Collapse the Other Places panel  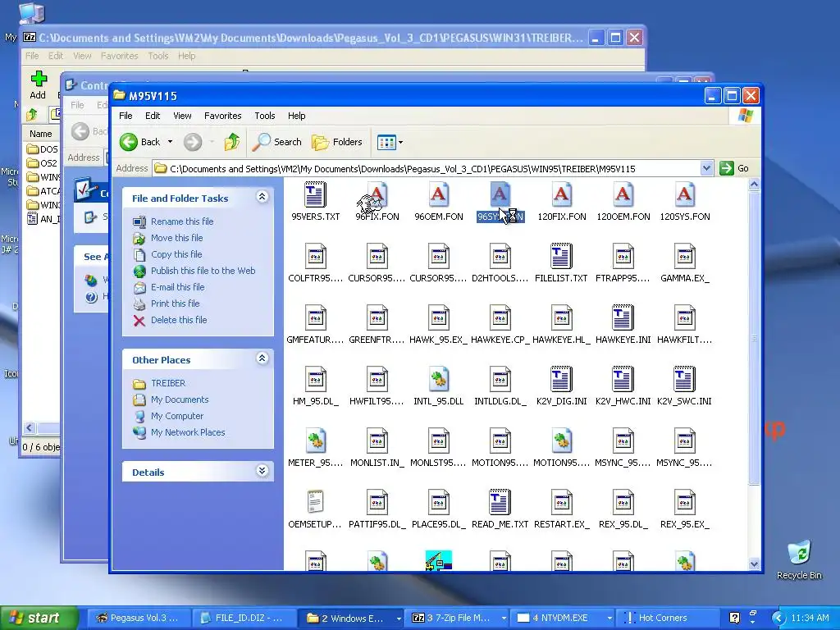pos(262,359)
